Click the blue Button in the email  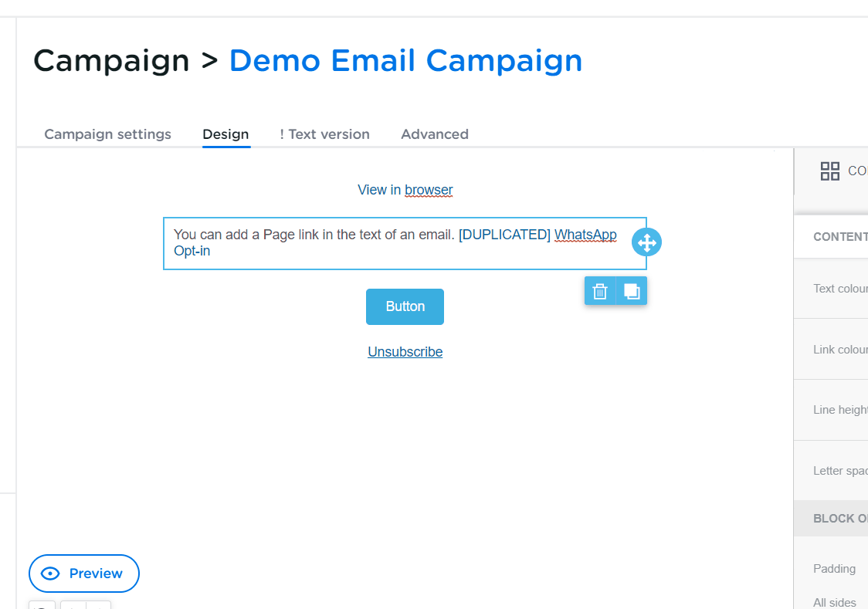(x=405, y=306)
